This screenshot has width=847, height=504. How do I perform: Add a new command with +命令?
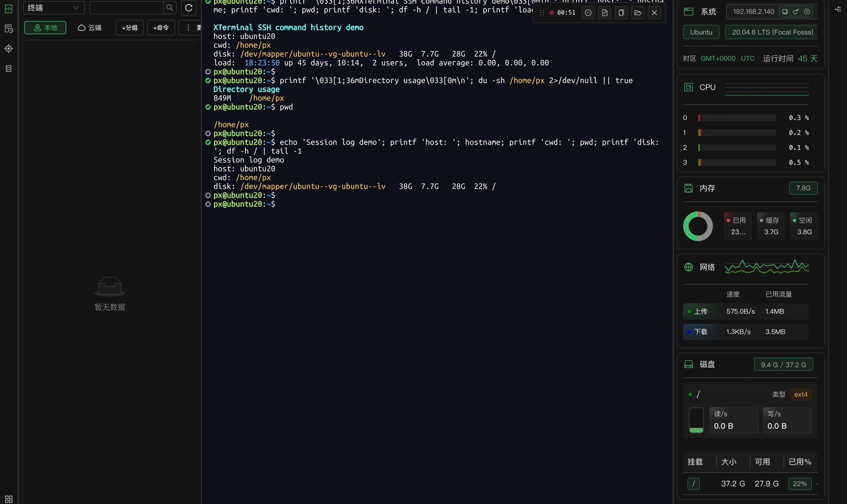pyautogui.click(x=161, y=28)
